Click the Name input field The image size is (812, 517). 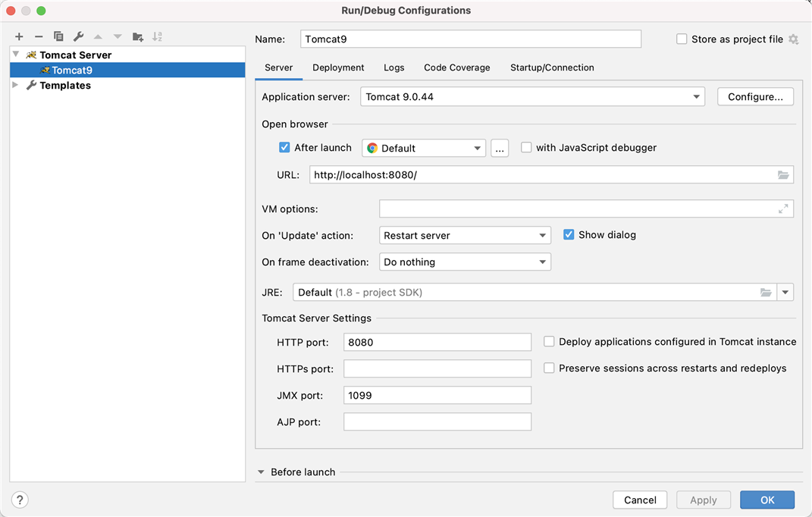point(471,39)
